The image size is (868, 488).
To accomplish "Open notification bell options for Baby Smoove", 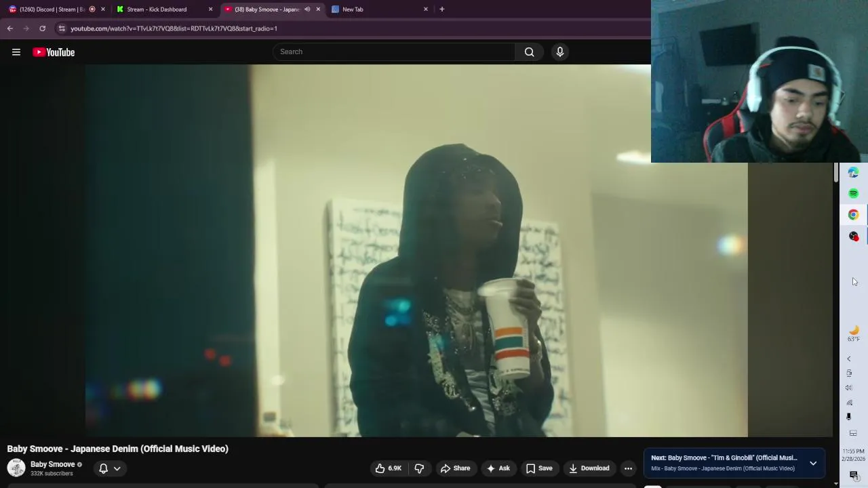I will click(110, 468).
